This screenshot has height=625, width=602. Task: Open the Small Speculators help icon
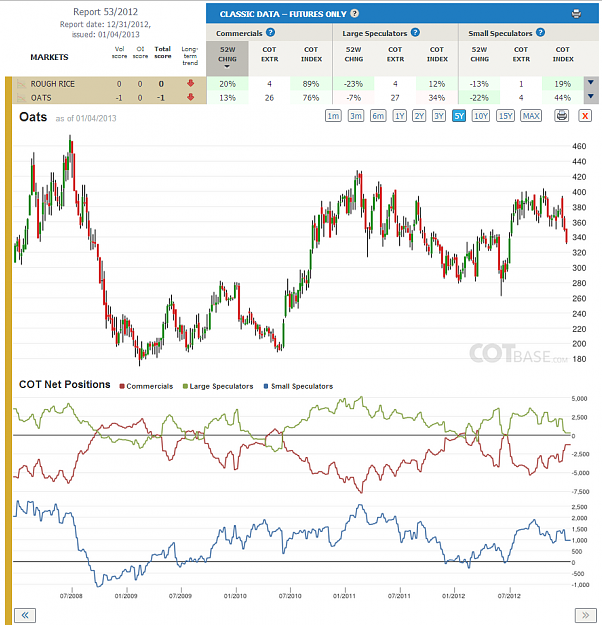click(x=540, y=33)
